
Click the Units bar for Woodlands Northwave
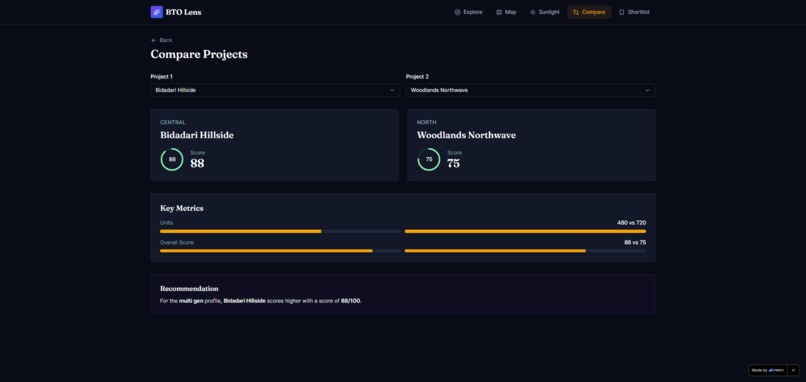(525, 231)
